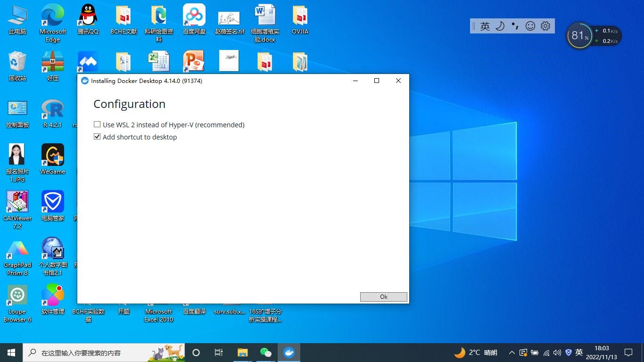The height and width of the screenshot is (362, 644).
Task: Toggle 英 language mode on IME toolbar
Action: [x=485, y=26]
